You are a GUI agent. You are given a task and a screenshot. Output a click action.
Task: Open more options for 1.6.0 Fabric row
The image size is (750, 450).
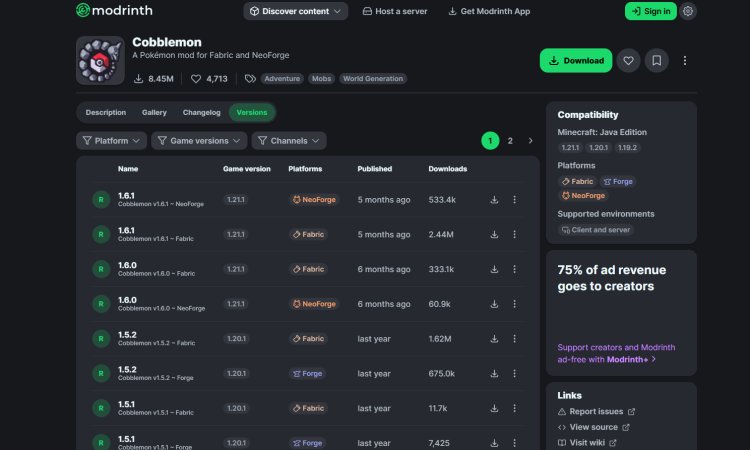pyautogui.click(x=514, y=269)
